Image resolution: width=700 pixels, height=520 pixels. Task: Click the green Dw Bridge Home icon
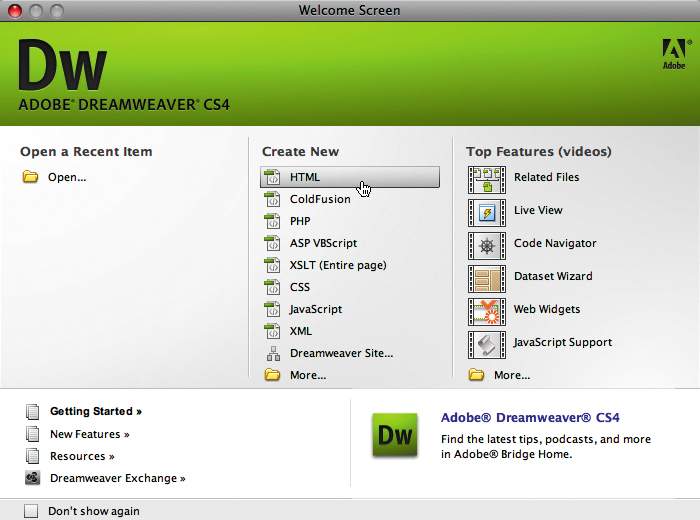pos(394,435)
